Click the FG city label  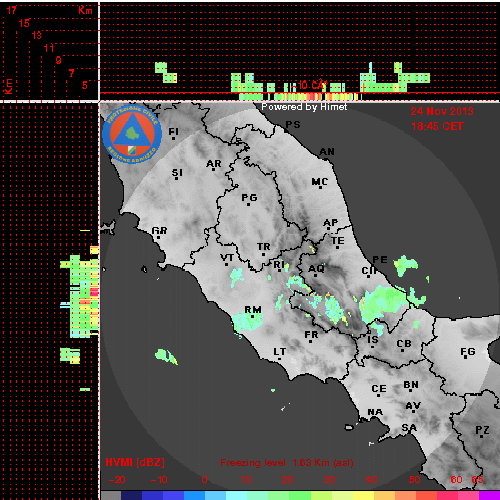pos(468,351)
